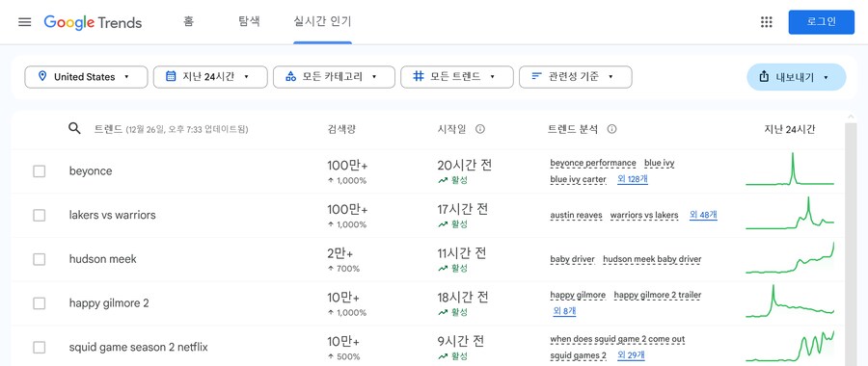This screenshot has height=366, width=868.
Task: Open the beyonce performance related query
Action: click(x=593, y=163)
